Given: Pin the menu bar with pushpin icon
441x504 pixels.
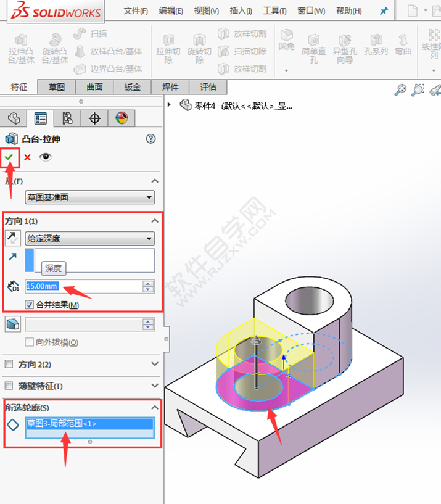Looking at the screenshot, I should pos(384,11).
